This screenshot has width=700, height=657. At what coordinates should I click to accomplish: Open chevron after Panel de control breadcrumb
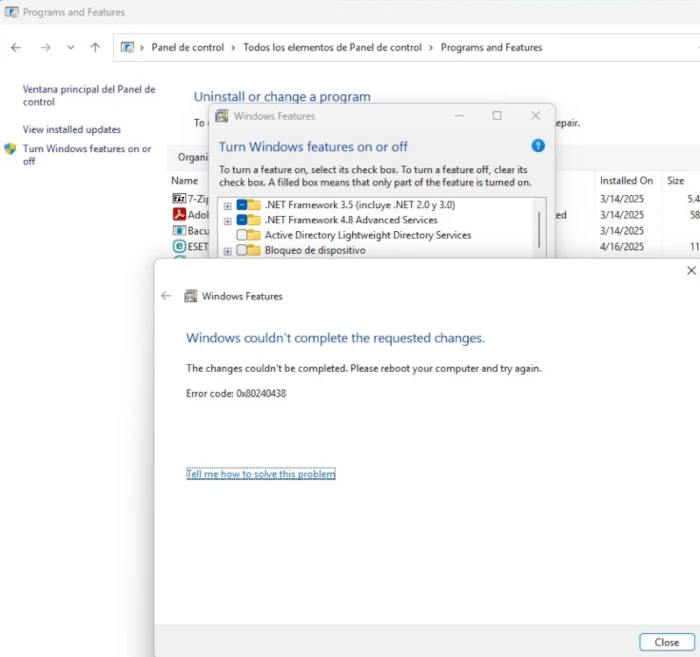tap(233, 48)
